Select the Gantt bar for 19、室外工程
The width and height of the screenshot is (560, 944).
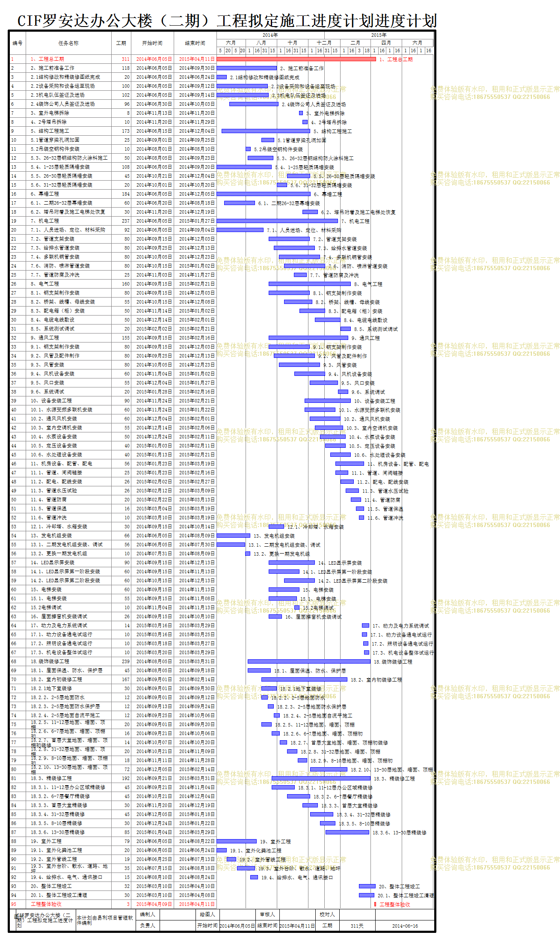point(237,841)
